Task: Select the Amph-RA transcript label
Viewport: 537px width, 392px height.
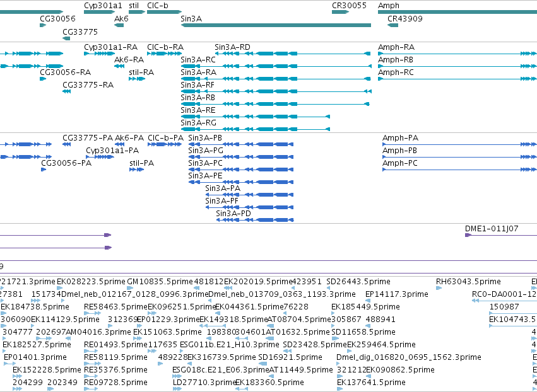Action: point(396,47)
